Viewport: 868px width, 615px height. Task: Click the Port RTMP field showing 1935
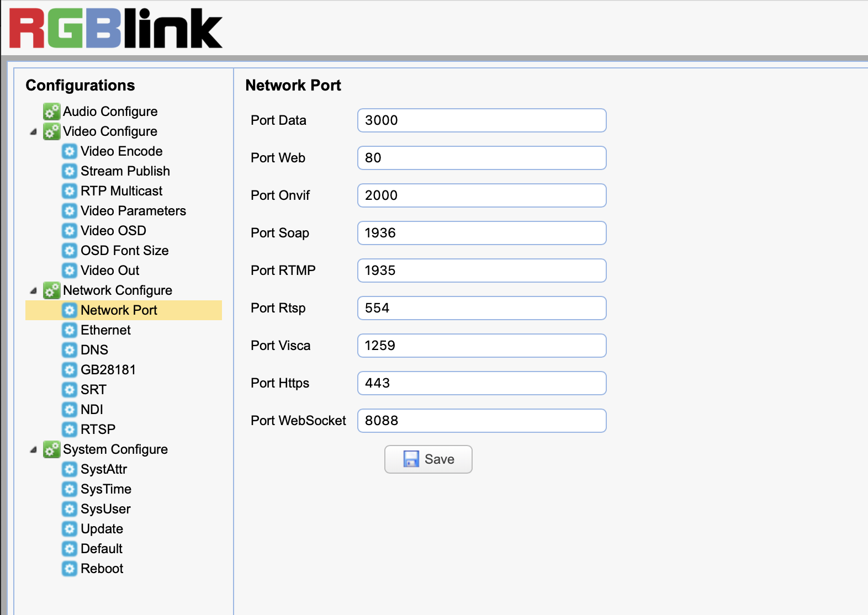coord(482,271)
